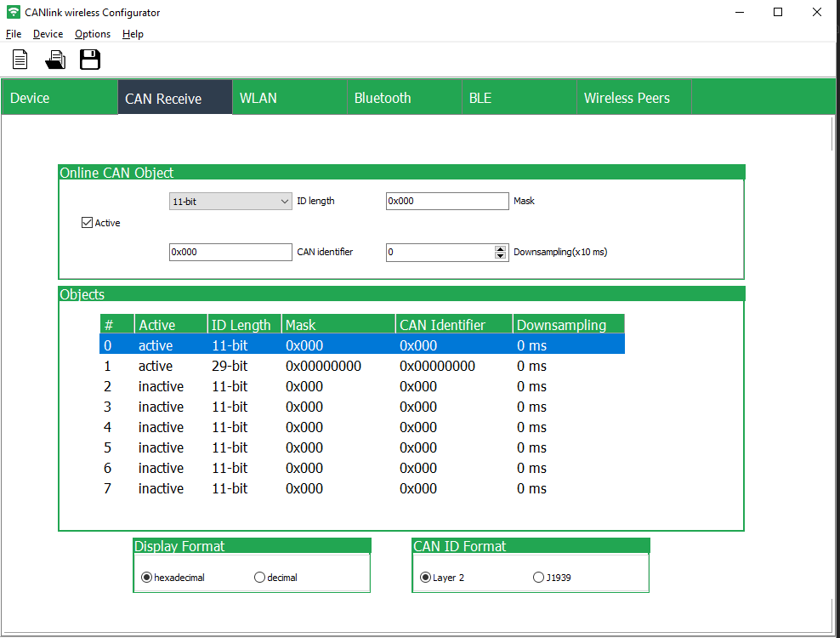
Task: Click the New file toolbar icon
Action: pos(20,60)
